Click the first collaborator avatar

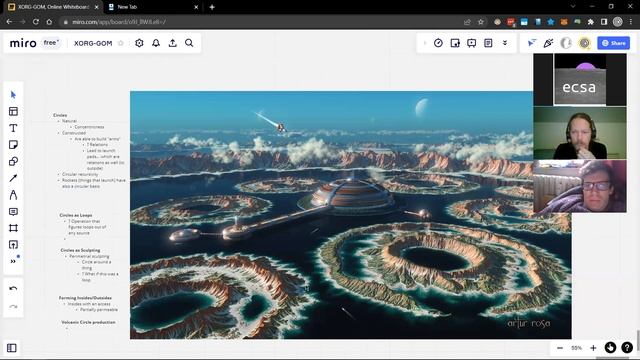566,43
